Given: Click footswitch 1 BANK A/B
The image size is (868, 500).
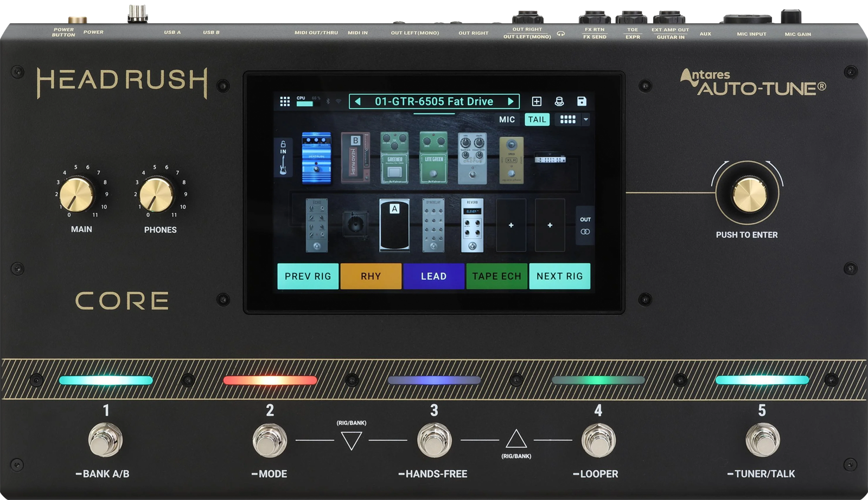Looking at the screenshot, I should 106,440.
